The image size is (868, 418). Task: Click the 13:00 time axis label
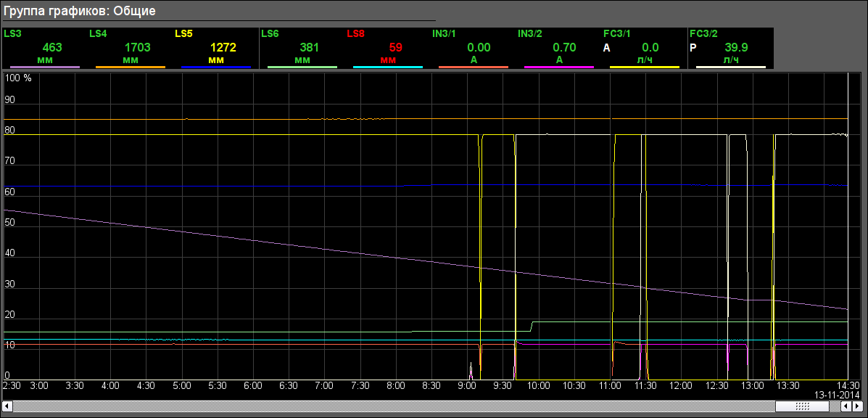coord(752,385)
